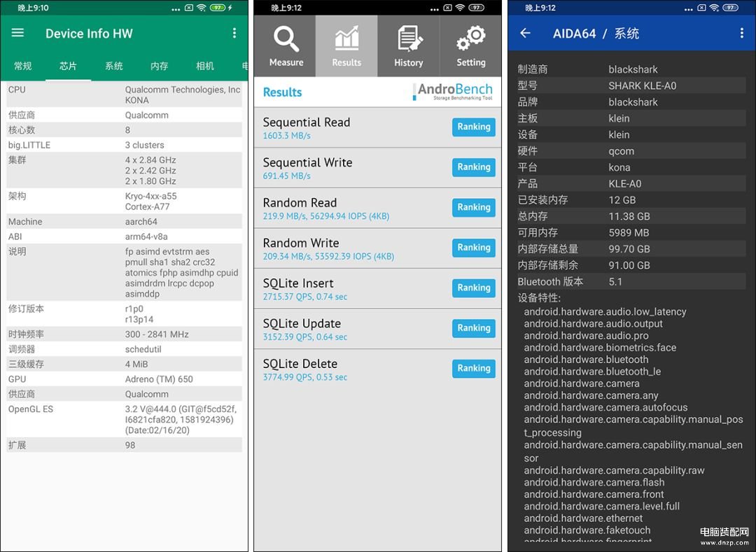Select the "android.hardware.faketouch" feature line

click(x=587, y=530)
